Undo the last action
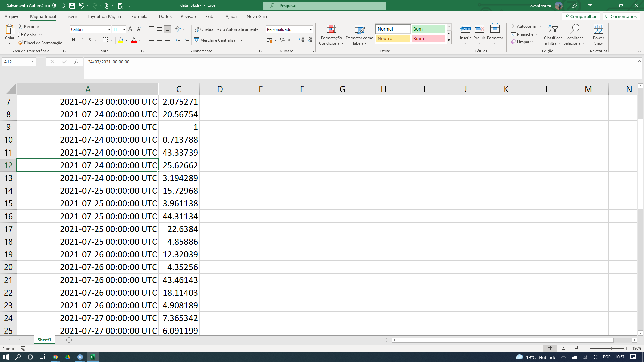644x362 pixels. pyautogui.click(x=82, y=5)
